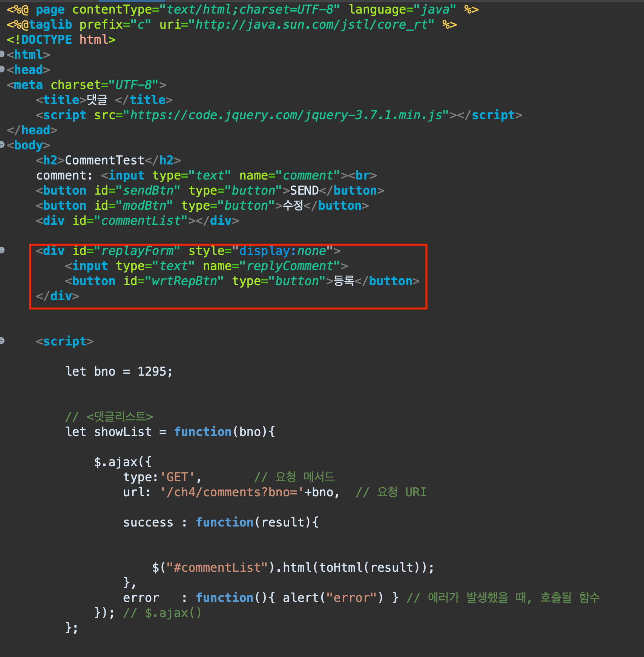Click the toHtml(result) call
This screenshot has height=657, width=644.
pos(370,568)
